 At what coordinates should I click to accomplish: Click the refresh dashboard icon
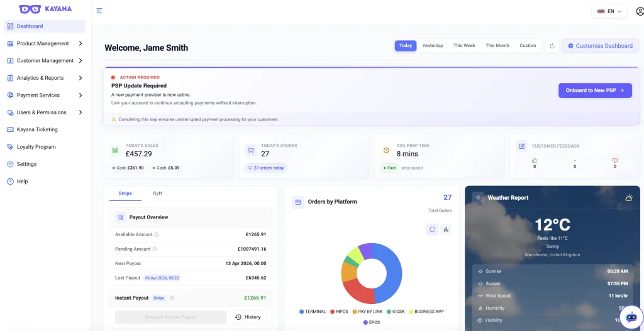pos(552,46)
